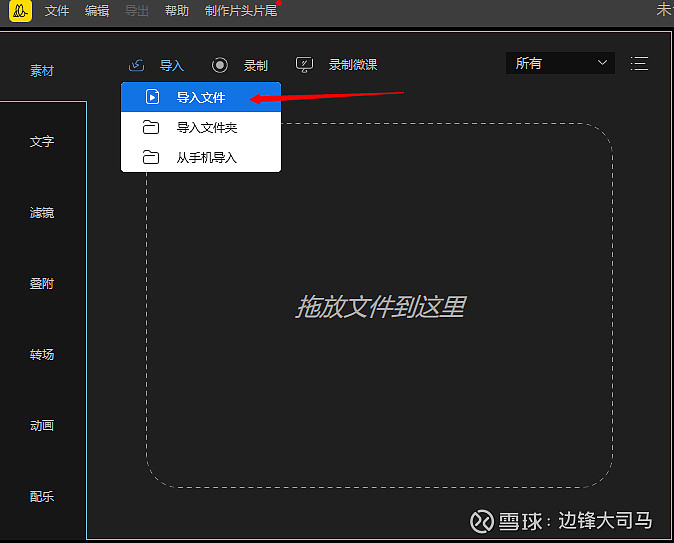Switch to the 素材 sidebar tab
The image size is (674, 543).
[x=42, y=71]
